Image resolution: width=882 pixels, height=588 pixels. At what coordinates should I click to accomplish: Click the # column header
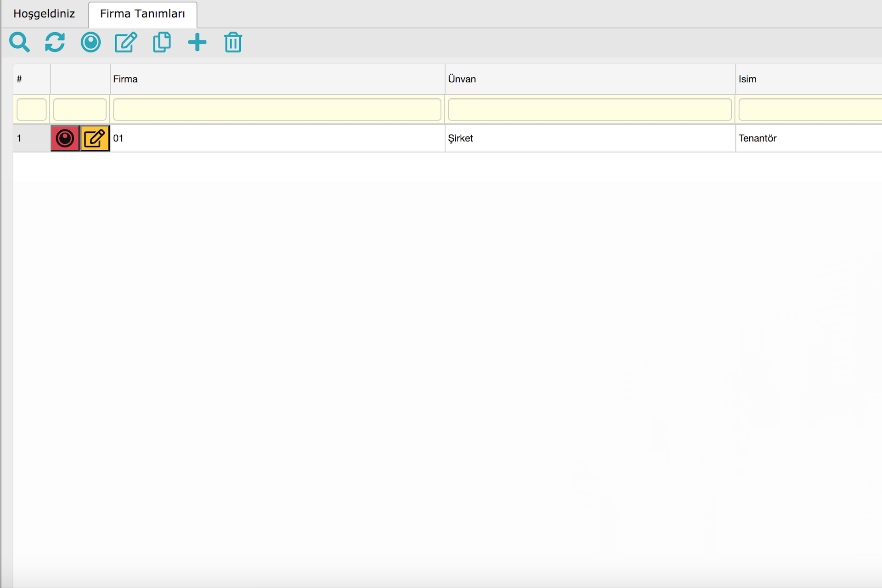(31, 79)
